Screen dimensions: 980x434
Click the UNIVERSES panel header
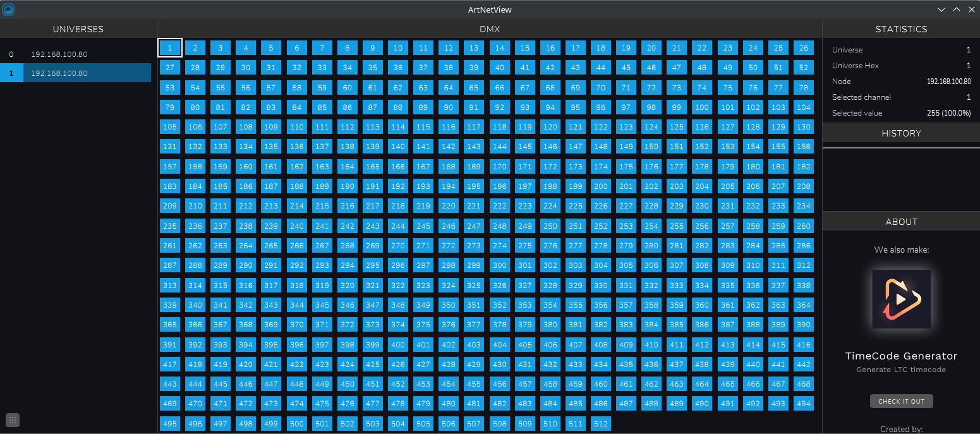(x=78, y=29)
